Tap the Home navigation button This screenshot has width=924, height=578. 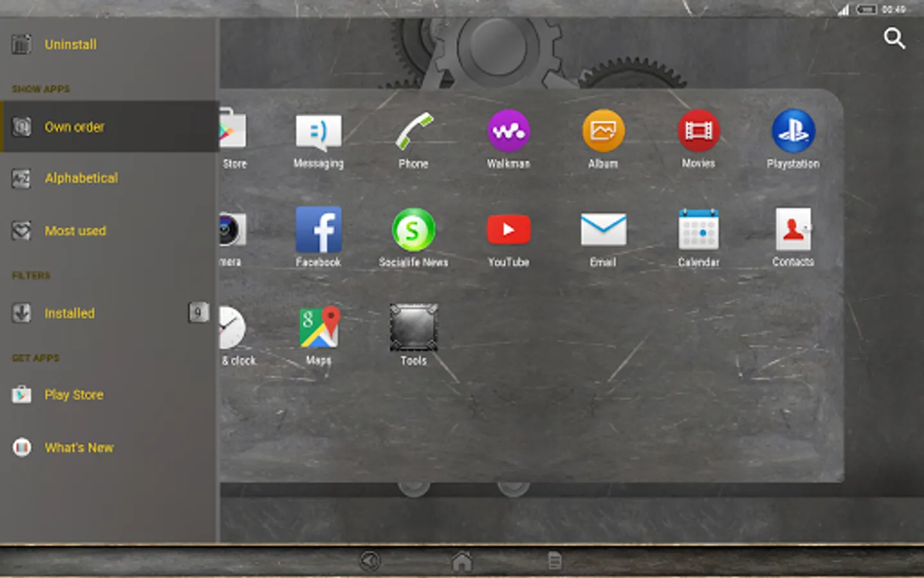pos(462,561)
